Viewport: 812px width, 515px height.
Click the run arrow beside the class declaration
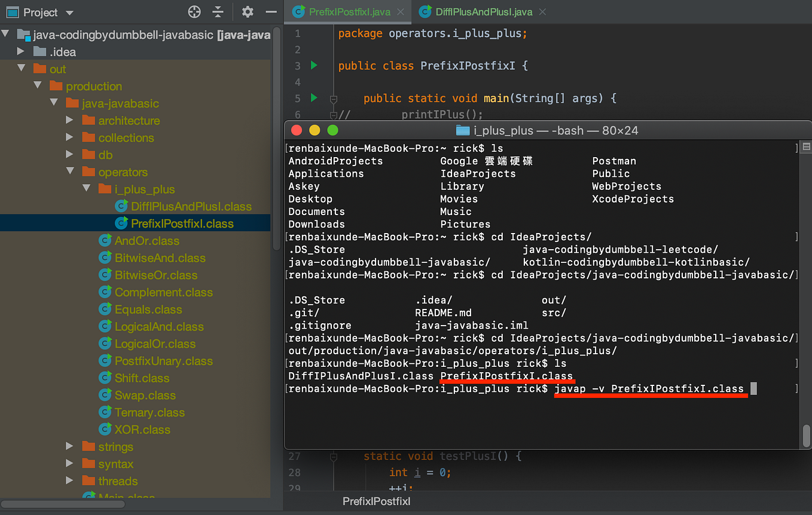313,66
